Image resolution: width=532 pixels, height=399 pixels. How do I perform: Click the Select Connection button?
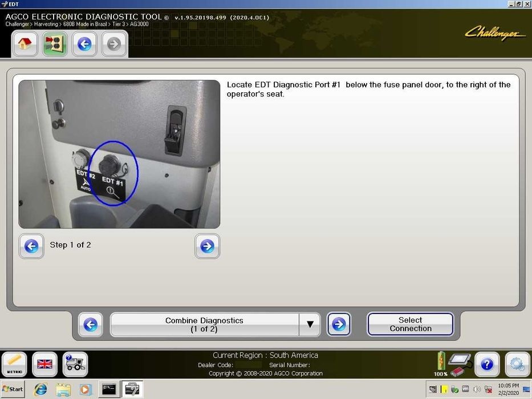coord(410,324)
